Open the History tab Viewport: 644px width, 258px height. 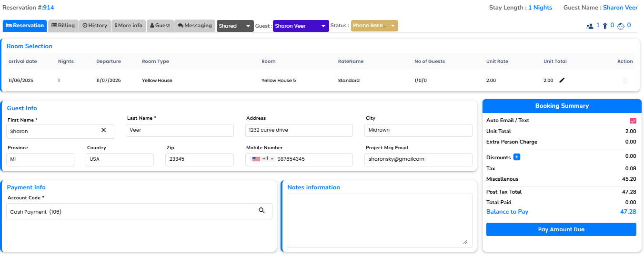95,26
